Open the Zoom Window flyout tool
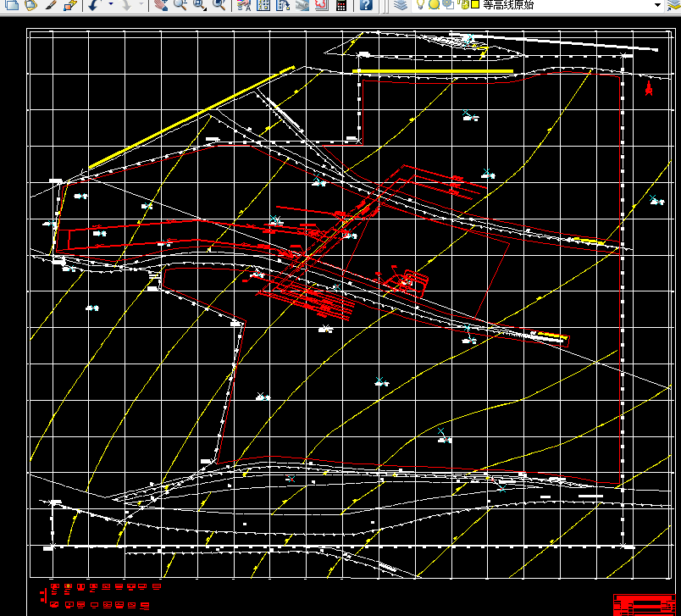The image size is (681, 616). [200, 5]
